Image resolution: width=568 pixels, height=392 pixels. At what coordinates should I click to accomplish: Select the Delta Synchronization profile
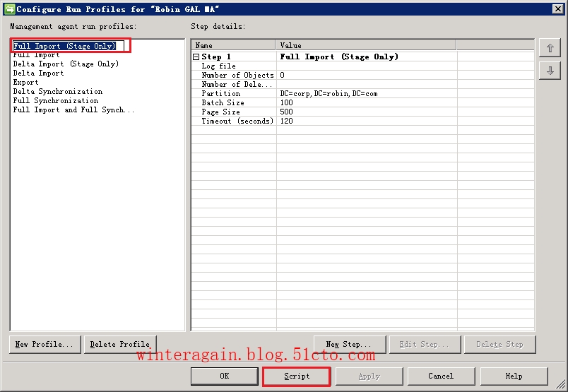pyautogui.click(x=58, y=91)
